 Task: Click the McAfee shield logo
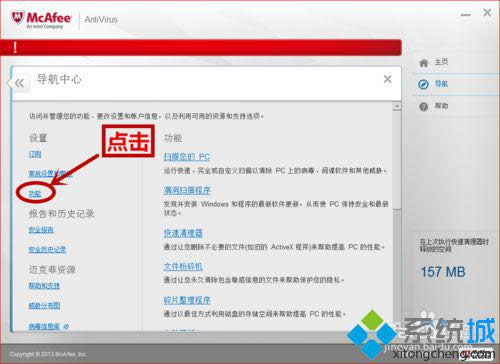[x=18, y=17]
